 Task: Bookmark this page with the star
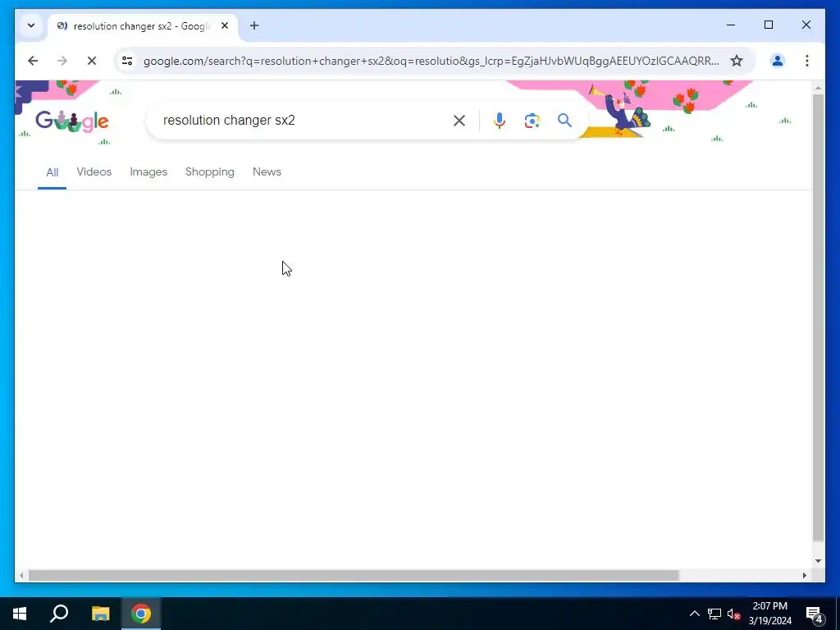click(737, 61)
